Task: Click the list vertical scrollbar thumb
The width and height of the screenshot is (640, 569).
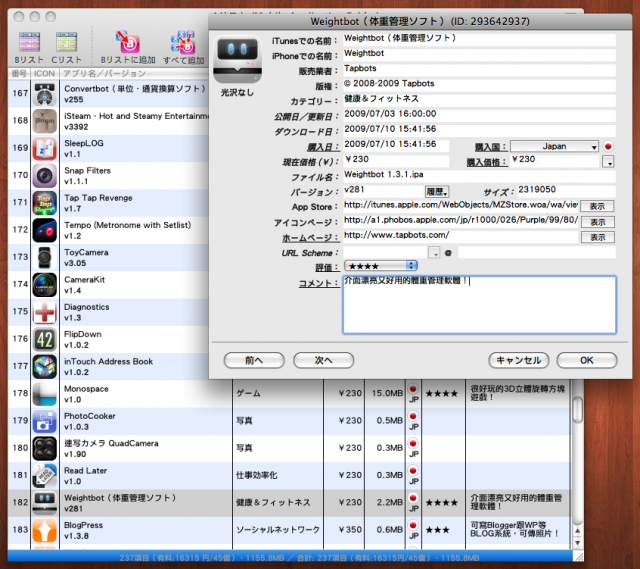Action: [x=578, y=410]
